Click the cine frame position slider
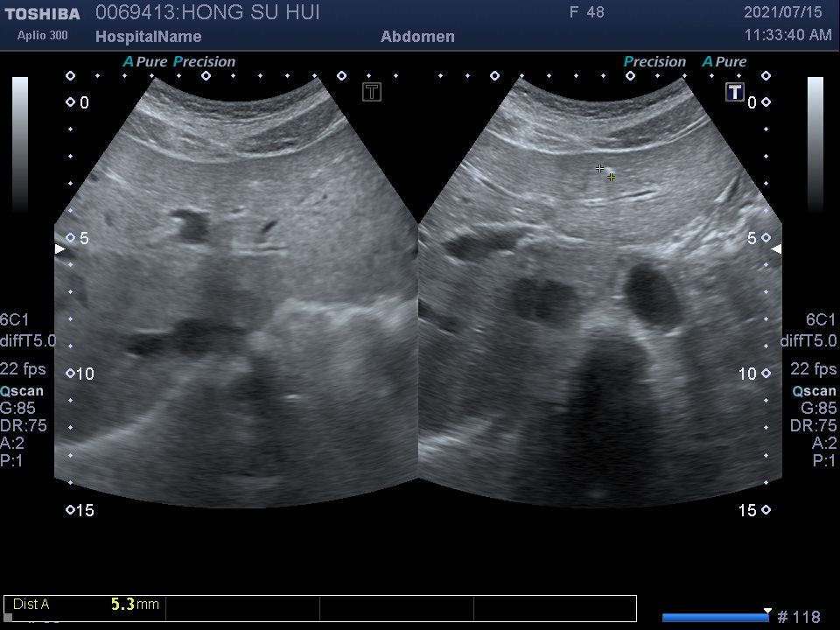Screen dimensions: 840x630 click(x=715, y=617)
